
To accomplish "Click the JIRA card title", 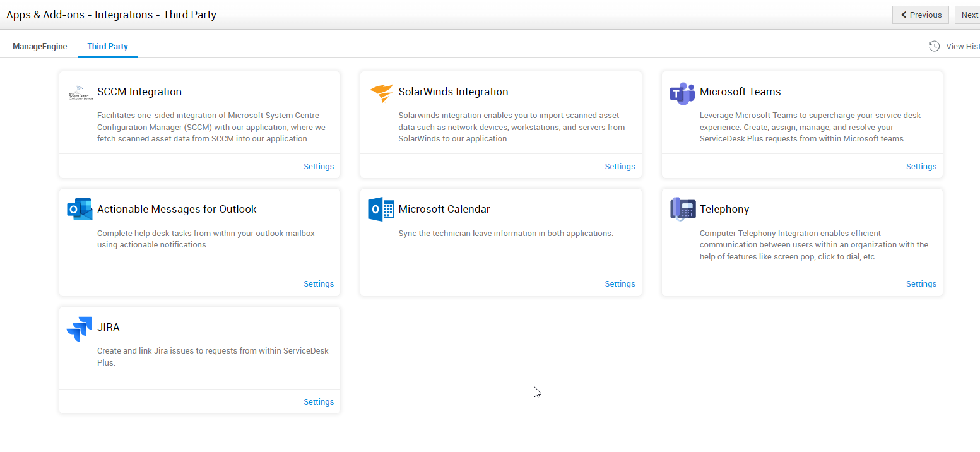I will click(109, 327).
